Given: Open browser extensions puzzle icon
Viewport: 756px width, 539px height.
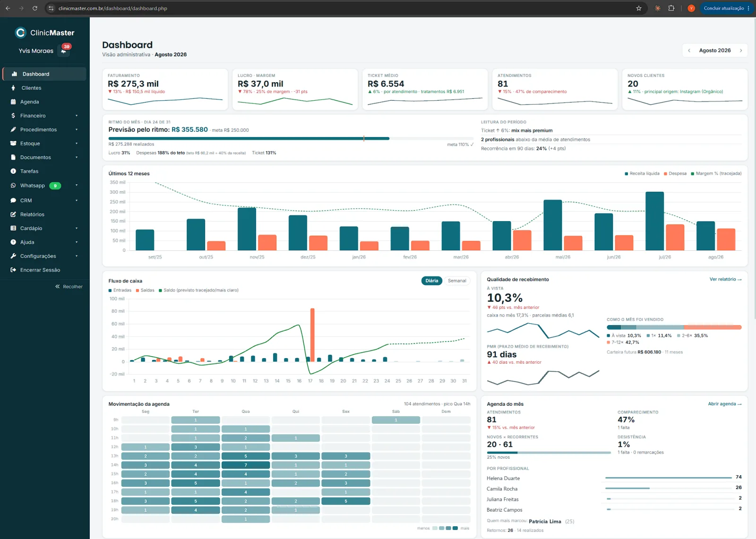Looking at the screenshot, I should click(x=671, y=8).
